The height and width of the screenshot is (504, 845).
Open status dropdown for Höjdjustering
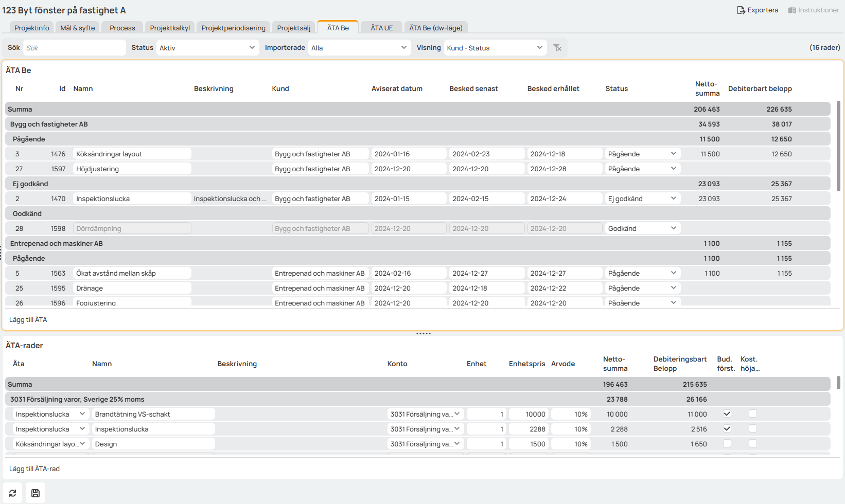[x=643, y=169]
